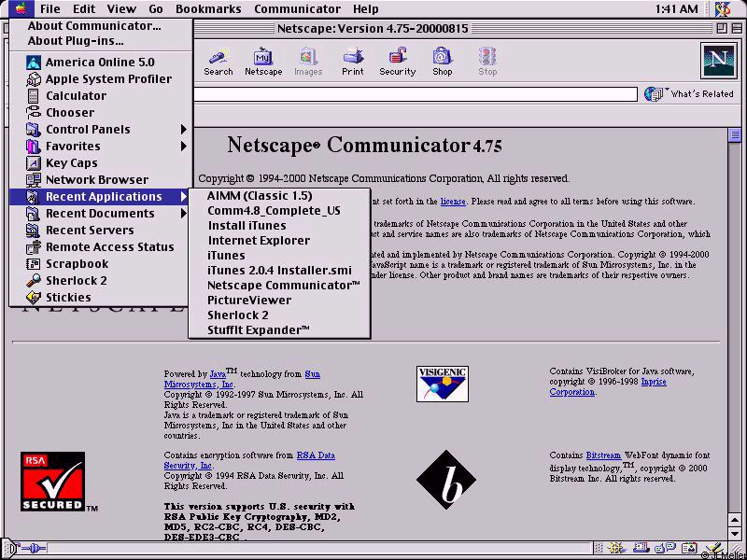
Task: Choose iTunes 2.0.4 Installer.smi from the submenu
Action: coord(279,271)
